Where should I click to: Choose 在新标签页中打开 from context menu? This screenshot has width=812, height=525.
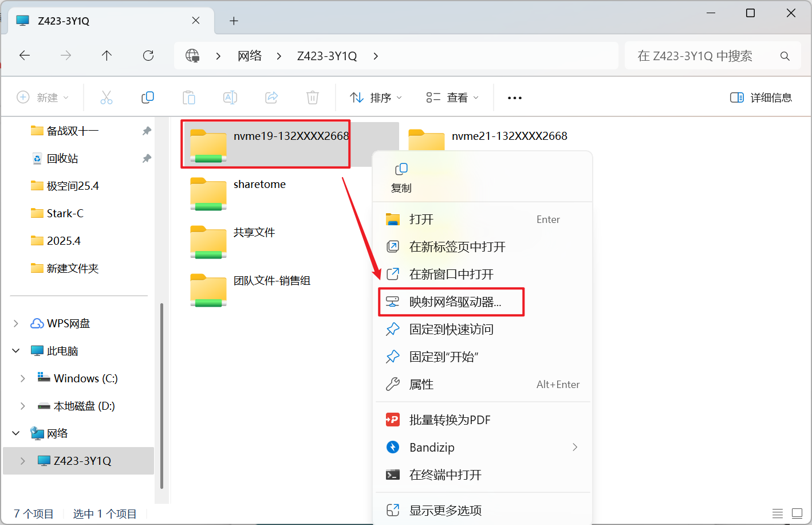[483, 247]
